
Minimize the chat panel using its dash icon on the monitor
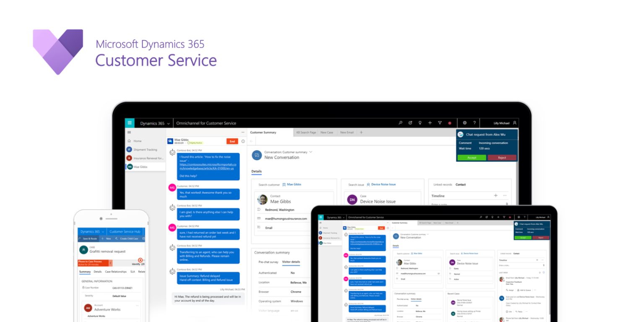pos(243,132)
